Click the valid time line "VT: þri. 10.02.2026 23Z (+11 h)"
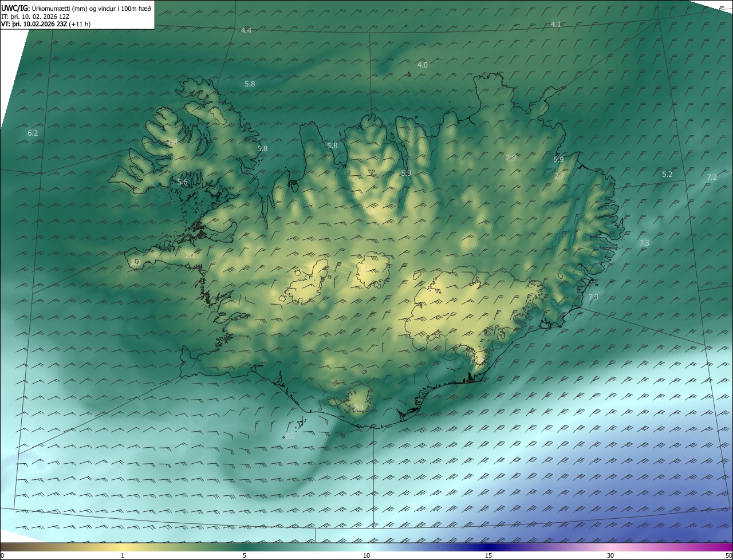This screenshot has width=733, height=560. [x=46, y=24]
